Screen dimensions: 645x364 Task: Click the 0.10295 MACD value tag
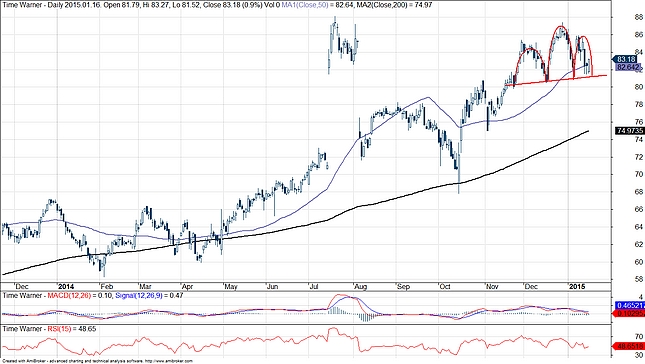630,313
